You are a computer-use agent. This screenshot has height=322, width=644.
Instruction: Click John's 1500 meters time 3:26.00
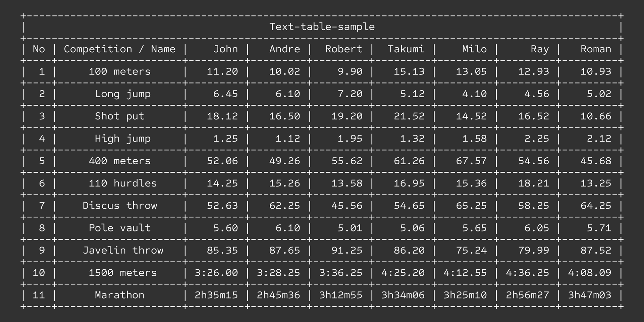pos(216,273)
